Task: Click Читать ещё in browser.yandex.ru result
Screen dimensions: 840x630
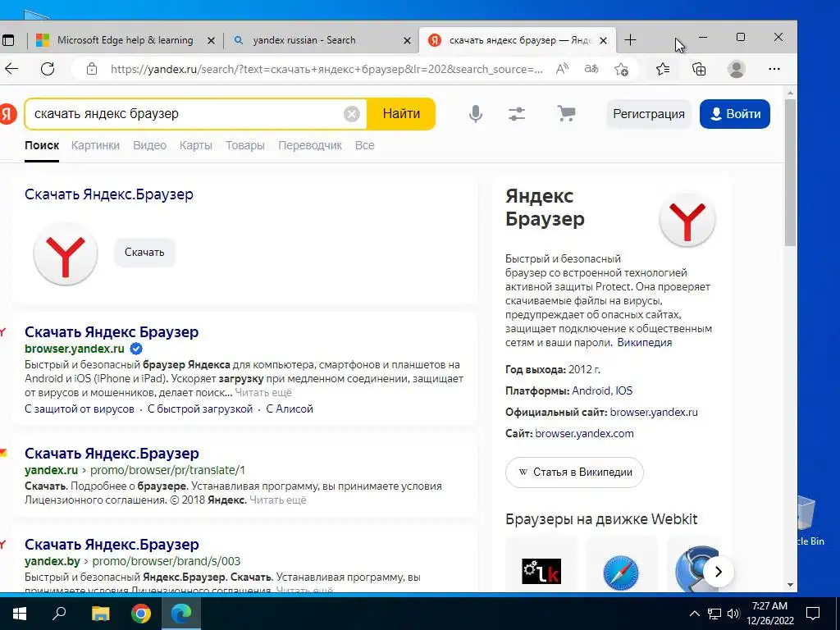Action: click(263, 393)
